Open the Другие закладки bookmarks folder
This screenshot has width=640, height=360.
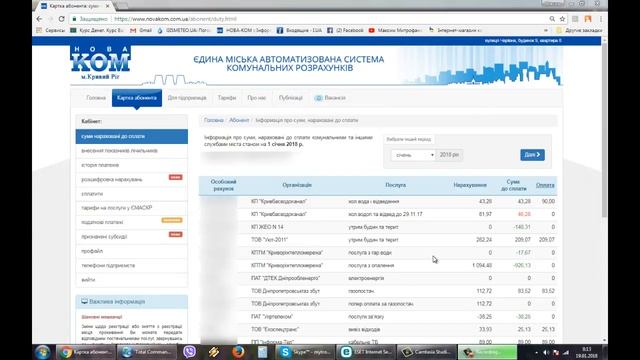pyautogui.click(x=579, y=30)
